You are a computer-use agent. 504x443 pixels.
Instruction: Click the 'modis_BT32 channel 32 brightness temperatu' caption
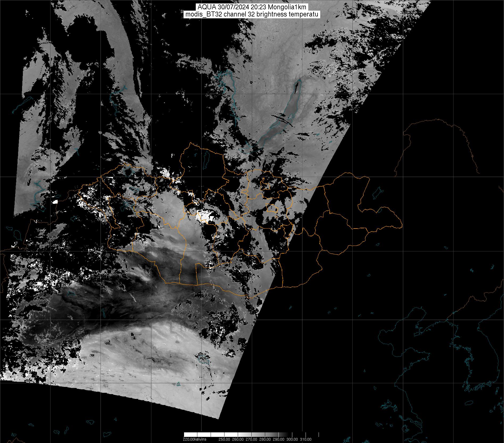coord(252,14)
